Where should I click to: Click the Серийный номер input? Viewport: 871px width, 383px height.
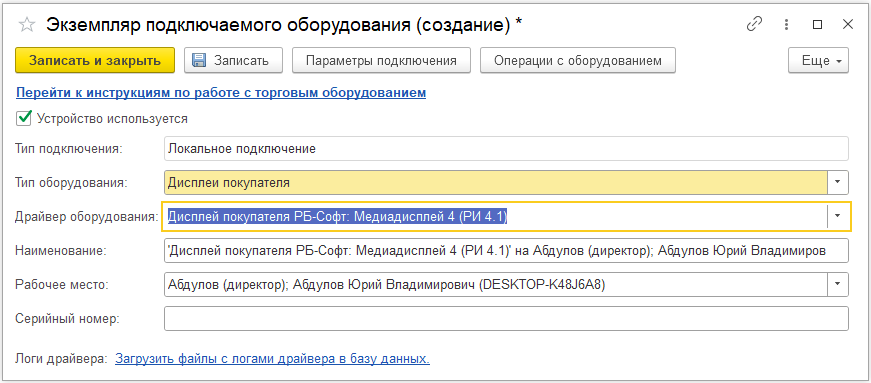[506, 319]
